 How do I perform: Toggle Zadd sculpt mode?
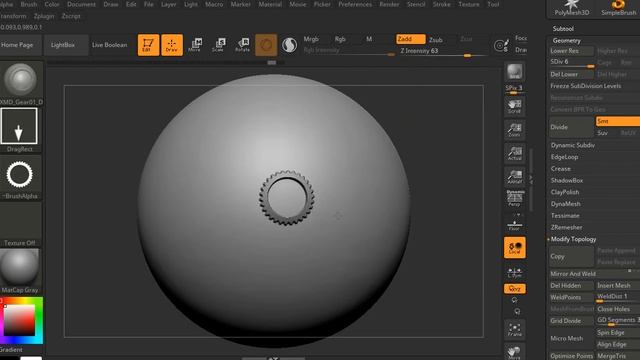[x=410, y=39]
